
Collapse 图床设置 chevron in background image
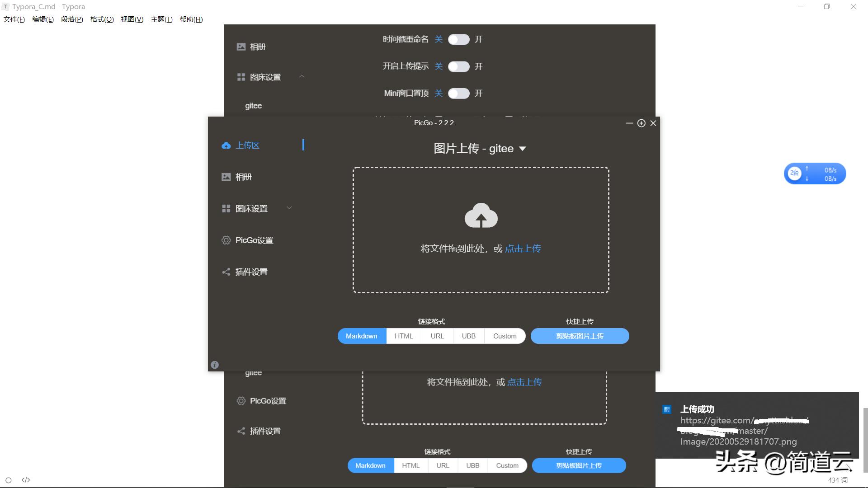(x=302, y=76)
